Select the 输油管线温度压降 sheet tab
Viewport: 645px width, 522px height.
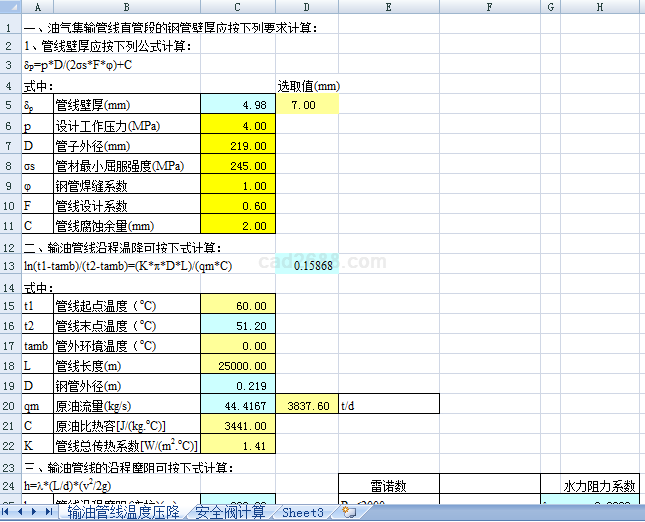[x=123, y=512]
